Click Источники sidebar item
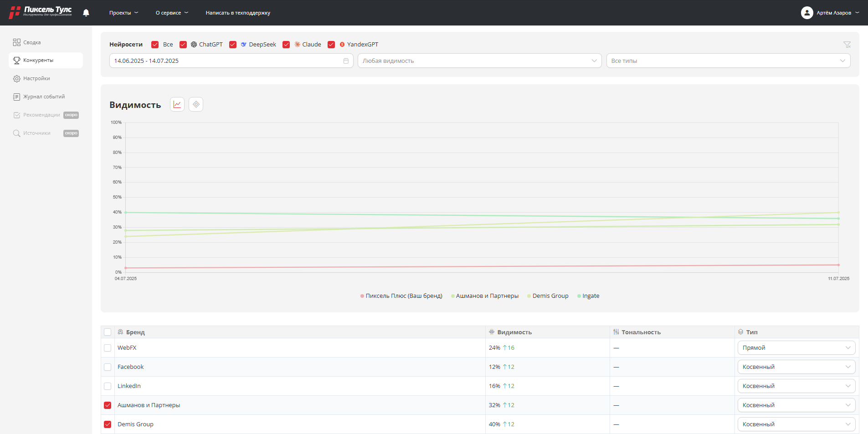Screen dimensions: 868x434 click(x=46, y=133)
